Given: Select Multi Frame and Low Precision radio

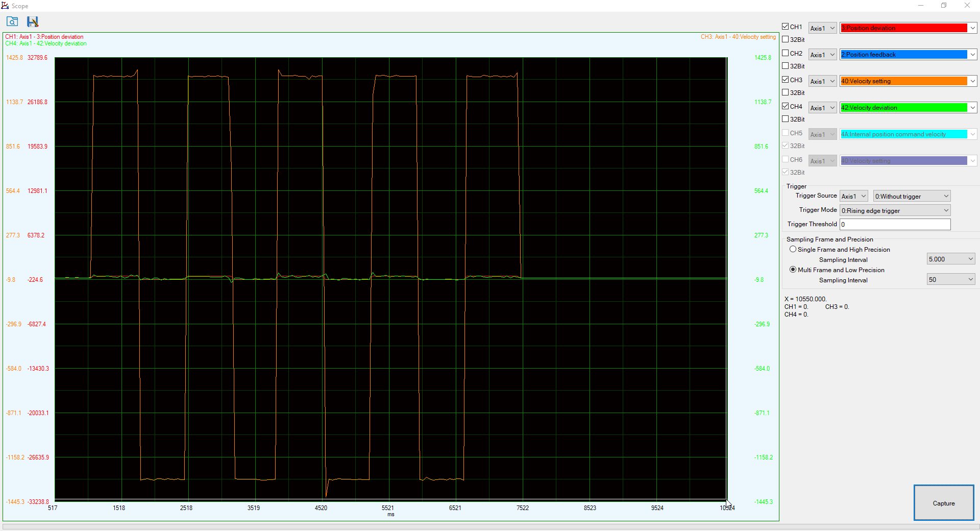Looking at the screenshot, I should click(793, 270).
